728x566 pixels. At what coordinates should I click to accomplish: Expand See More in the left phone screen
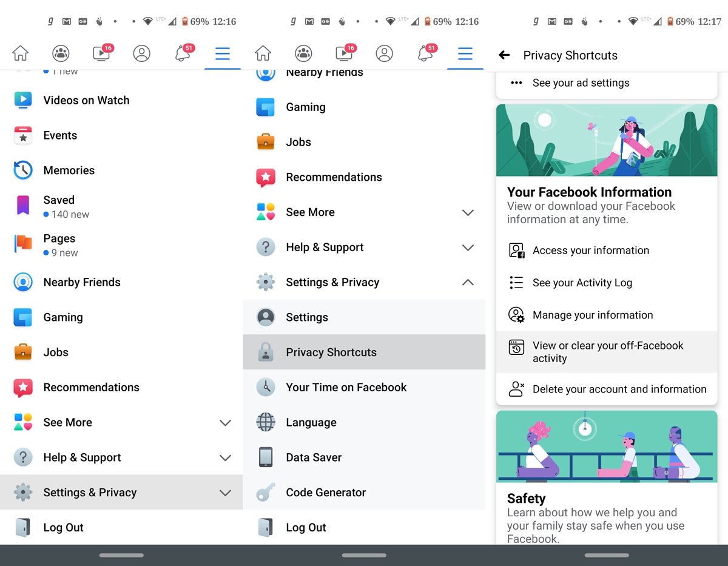coord(121,422)
